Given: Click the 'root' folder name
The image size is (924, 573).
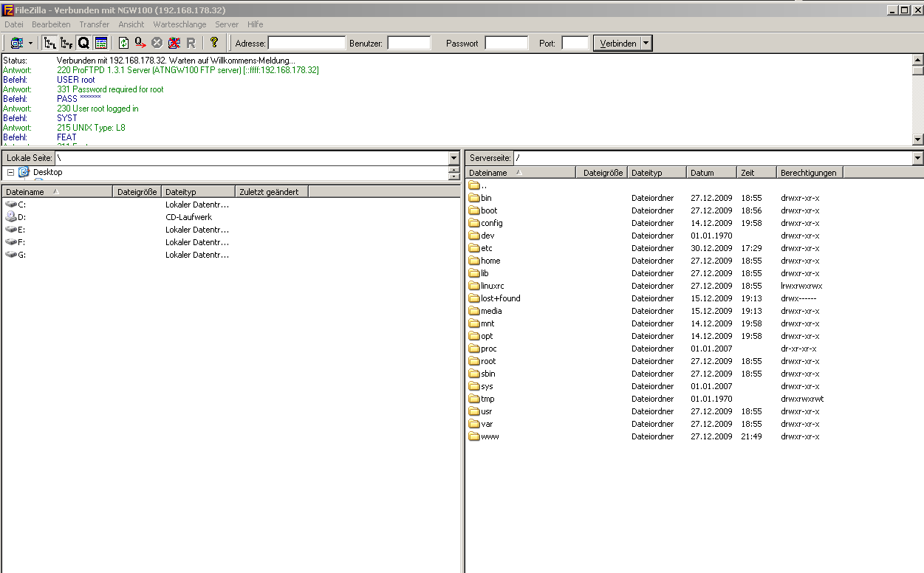Looking at the screenshot, I should tap(488, 361).
